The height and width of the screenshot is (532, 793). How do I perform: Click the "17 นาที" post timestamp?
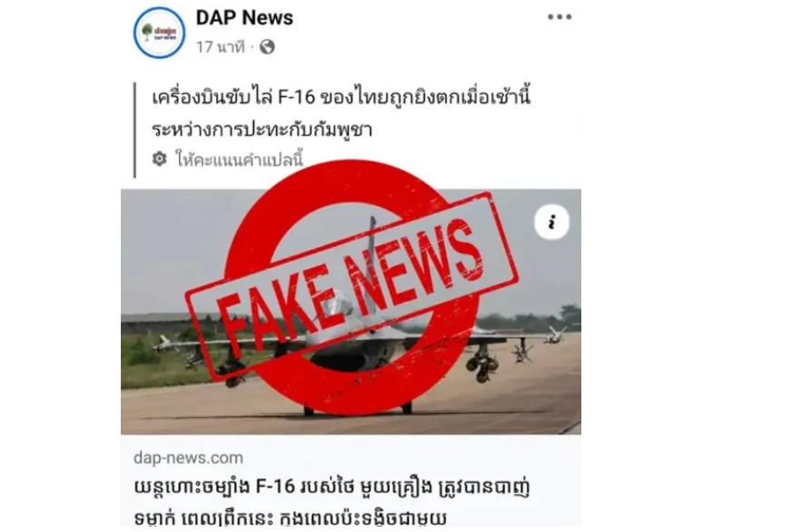coord(220,47)
